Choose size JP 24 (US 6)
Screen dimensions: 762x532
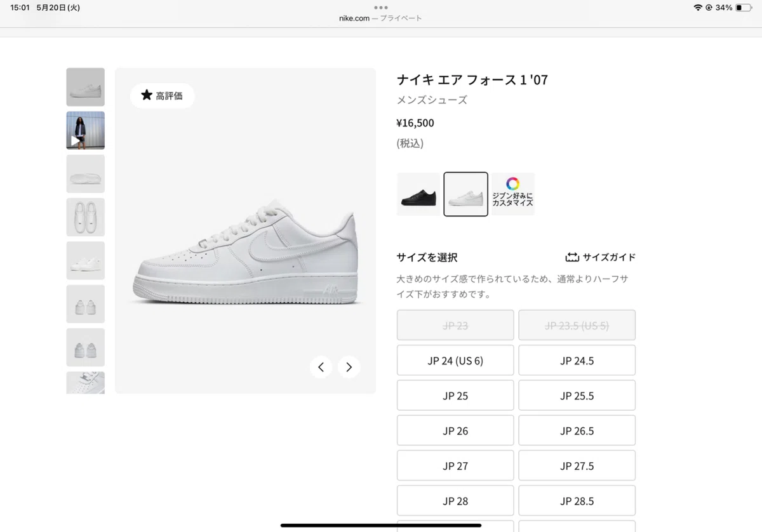pyautogui.click(x=455, y=361)
